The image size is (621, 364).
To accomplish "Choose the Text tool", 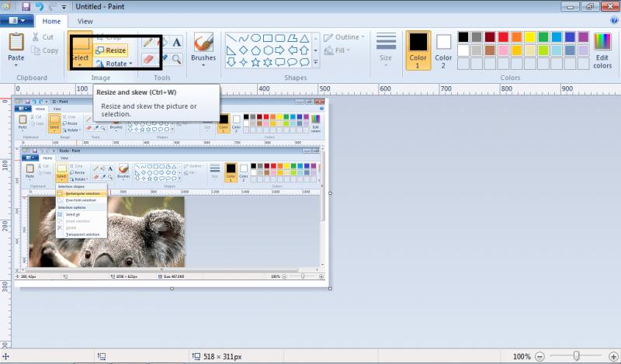I will point(177,42).
